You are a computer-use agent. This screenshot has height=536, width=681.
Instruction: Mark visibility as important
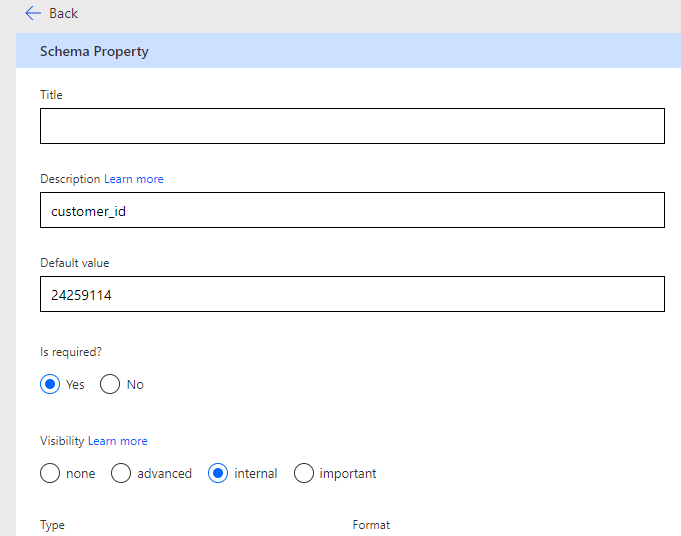pyautogui.click(x=304, y=473)
